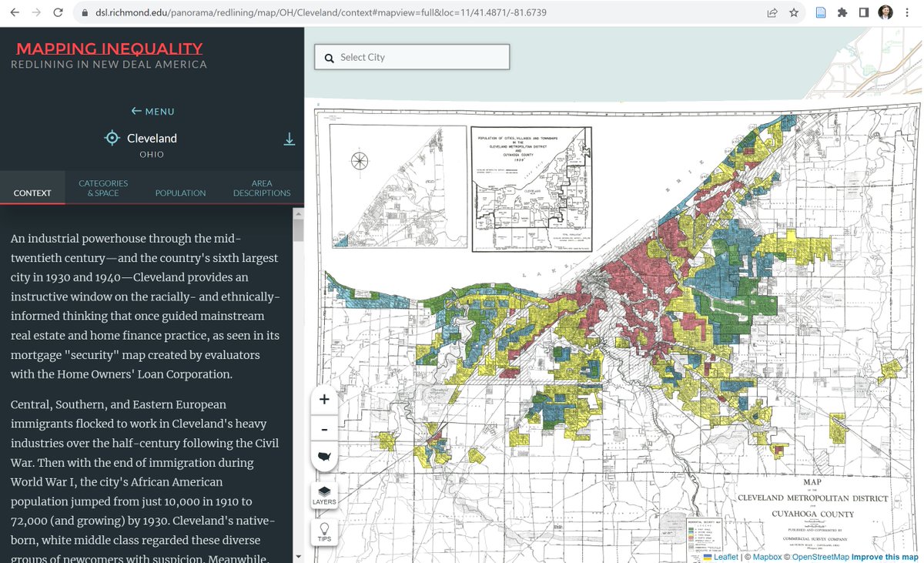Click the population inset map
The image size is (924, 563).
532,189
